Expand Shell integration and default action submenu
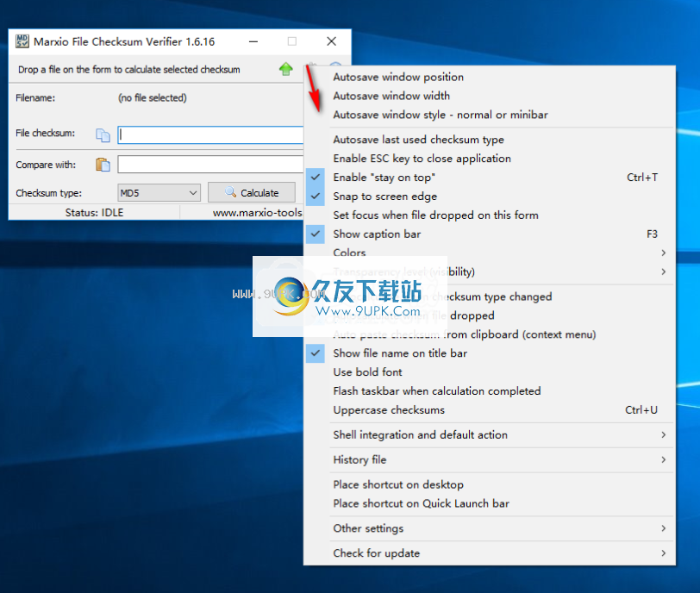This screenshot has width=700, height=593. point(490,434)
